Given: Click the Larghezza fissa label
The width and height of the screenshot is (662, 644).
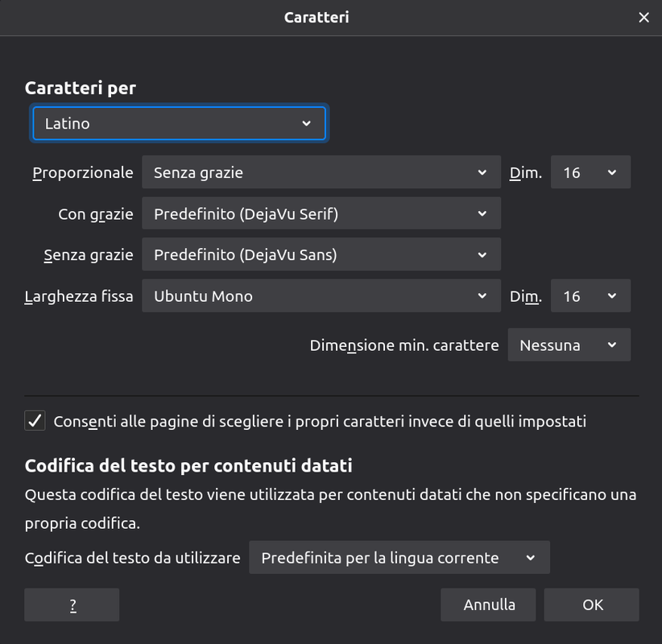Looking at the screenshot, I should coord(79,296).
